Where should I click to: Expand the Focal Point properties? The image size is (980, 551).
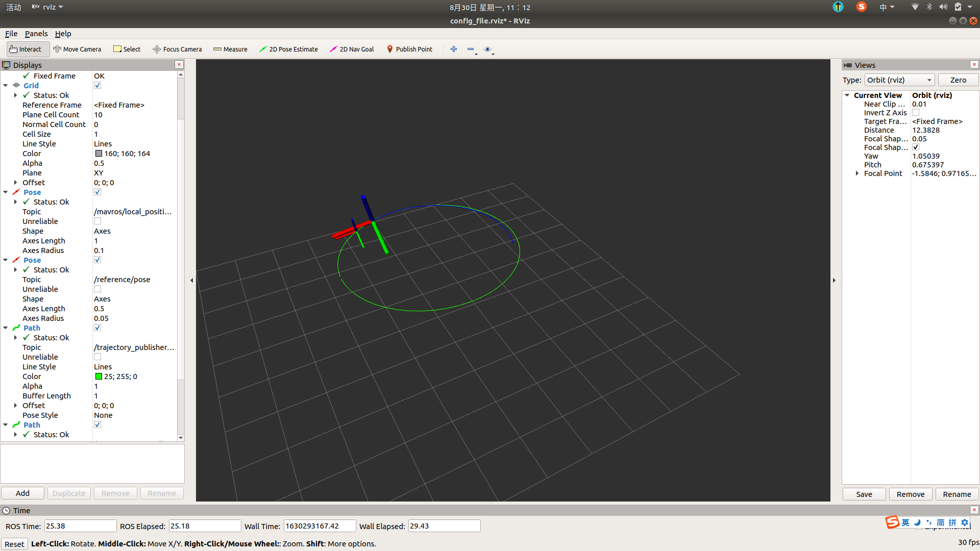[857, 173]
